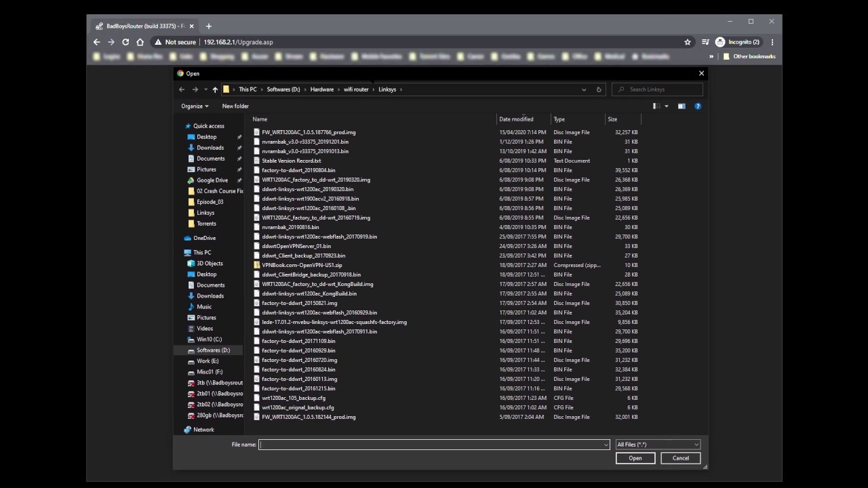The width and height of the screenshot is (868, 488).
Task: Open 3D Objects folder in sidebar
Action: point(210,264)
